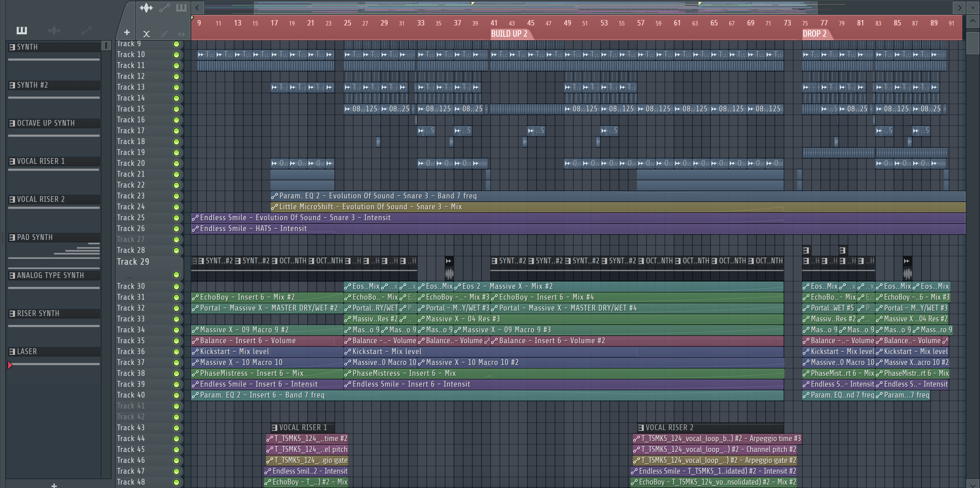
Task: Select audio clip focus in the playlist header
Action: point(146,7)
